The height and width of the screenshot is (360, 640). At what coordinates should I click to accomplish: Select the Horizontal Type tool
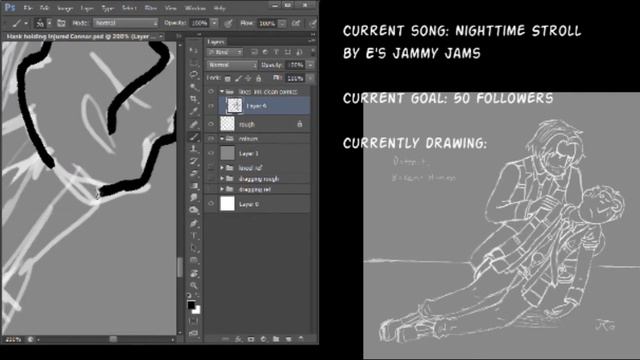[194, 236]
